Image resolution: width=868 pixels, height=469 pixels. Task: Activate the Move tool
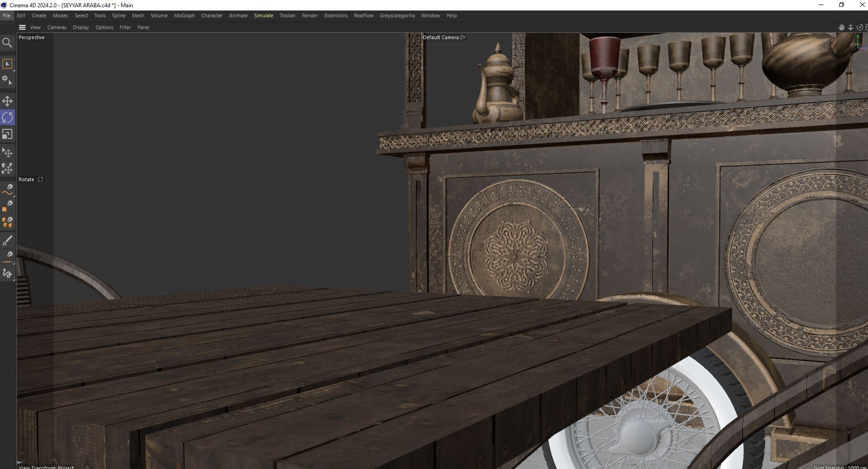click(7, 101)
